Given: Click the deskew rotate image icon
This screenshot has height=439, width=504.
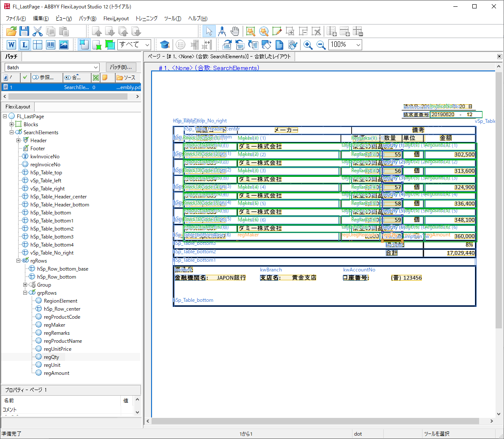Looking at the screenshot, I should [x=266, y=45].
